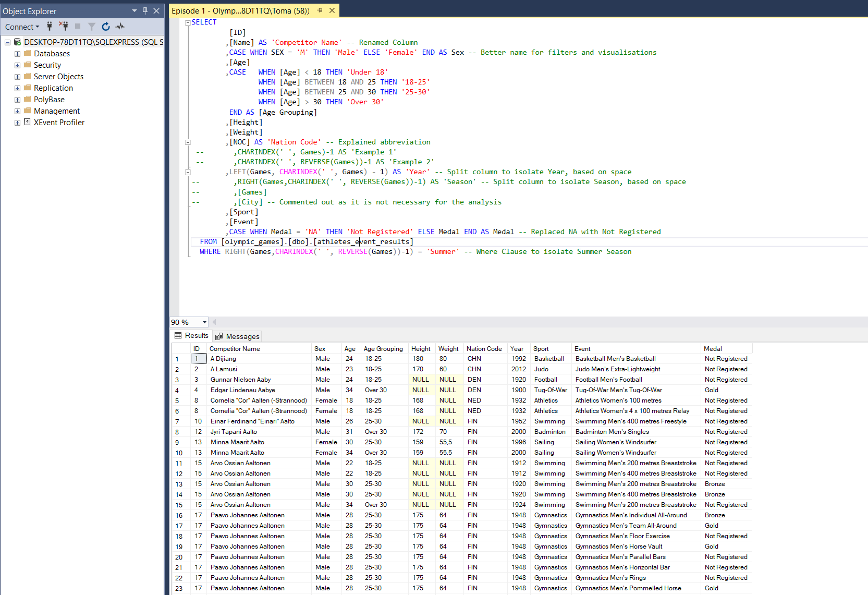Viewport: 868px width, 595px height.
Task: Click 'Einar Ferdinand "Einari" Aalto' name cell
Action: [x=259, y=421]
